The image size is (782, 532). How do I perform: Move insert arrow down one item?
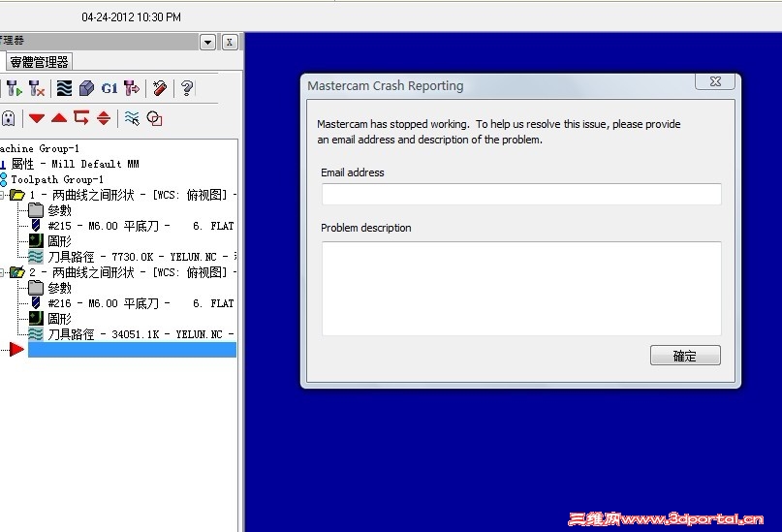[x=37, y=118]
